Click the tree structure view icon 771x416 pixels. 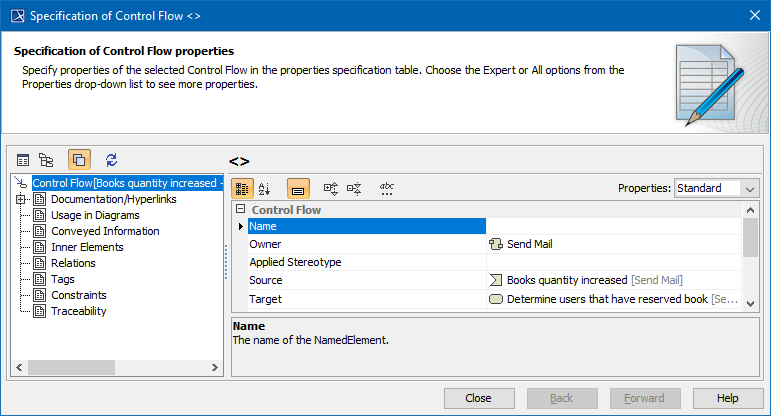point(46,160)
